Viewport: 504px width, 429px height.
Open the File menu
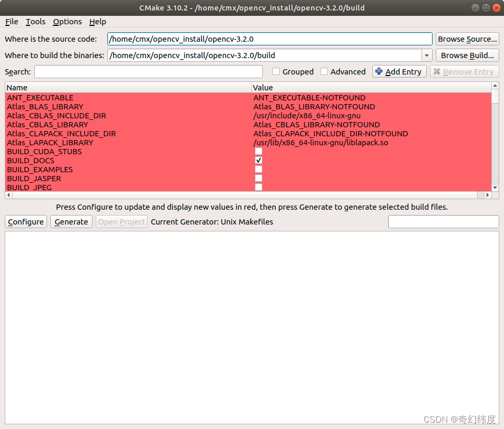point(12,22)
